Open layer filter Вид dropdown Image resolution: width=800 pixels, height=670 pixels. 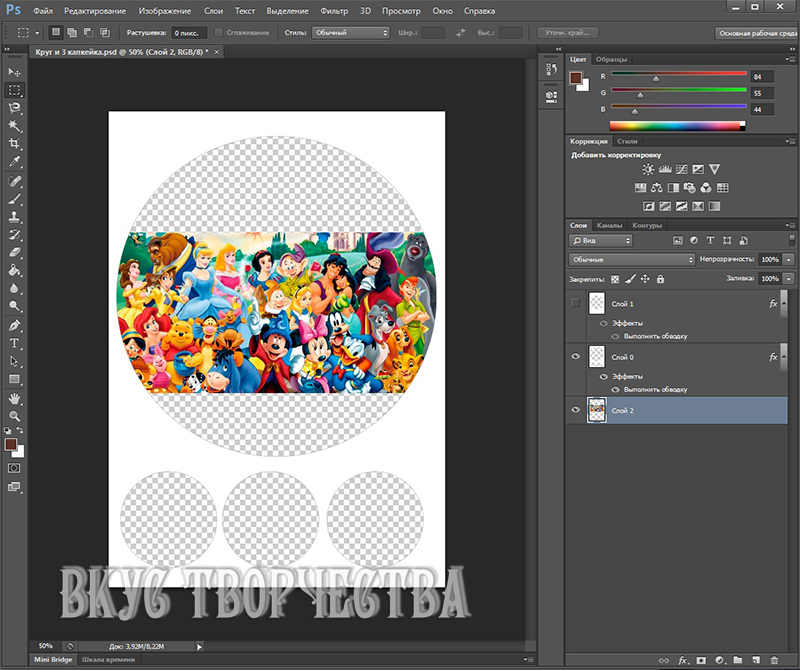pos(601,240)
